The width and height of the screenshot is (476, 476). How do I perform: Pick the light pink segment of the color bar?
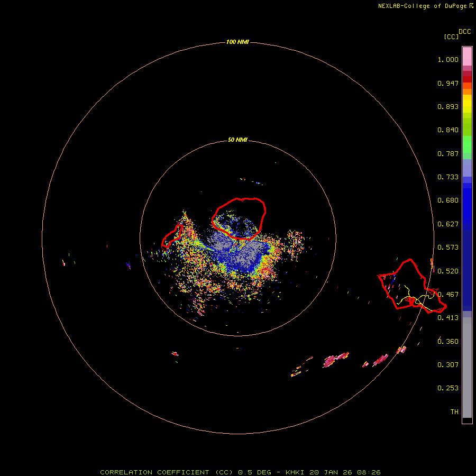click(x=467, y=57)
